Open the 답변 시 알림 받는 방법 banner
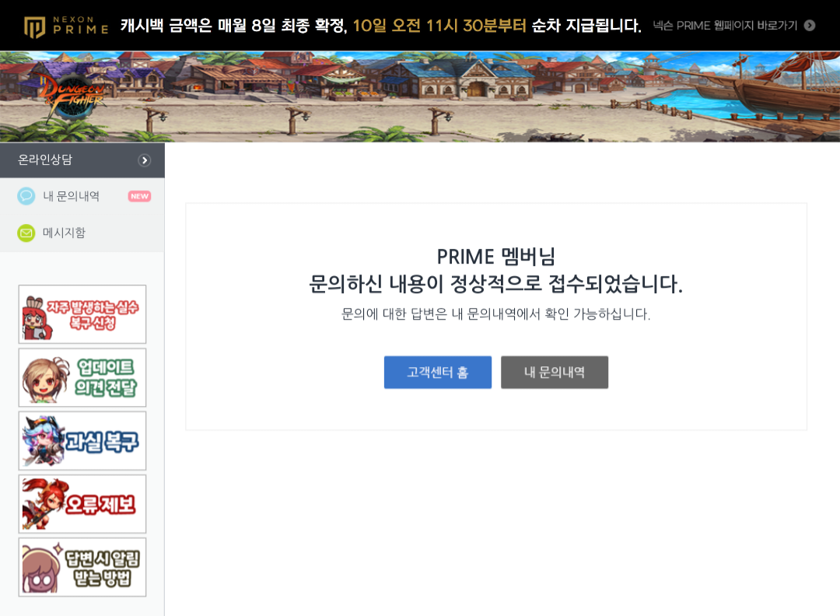The height and width of the screenshot is (616, 840). [x=82, y=567]
